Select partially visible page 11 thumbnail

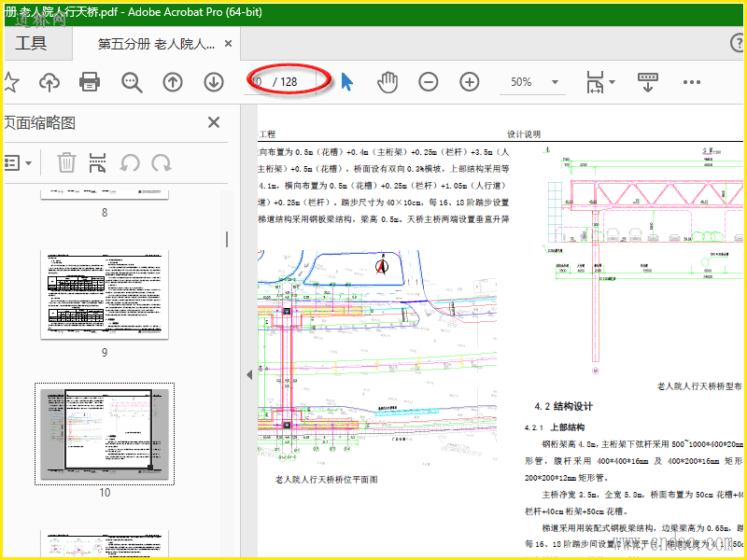(105, 543)
